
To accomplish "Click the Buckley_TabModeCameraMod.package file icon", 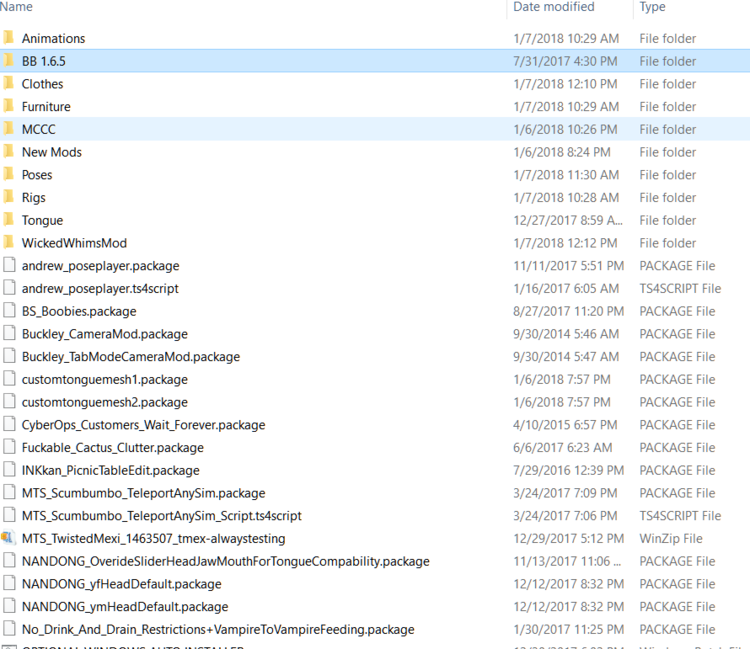I will [9, 356].
